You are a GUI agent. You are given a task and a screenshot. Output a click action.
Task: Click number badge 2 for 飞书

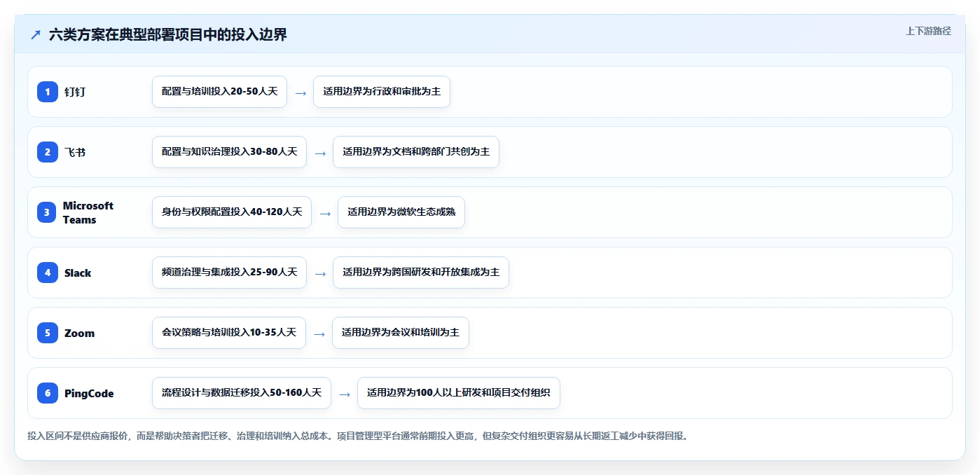48,152
